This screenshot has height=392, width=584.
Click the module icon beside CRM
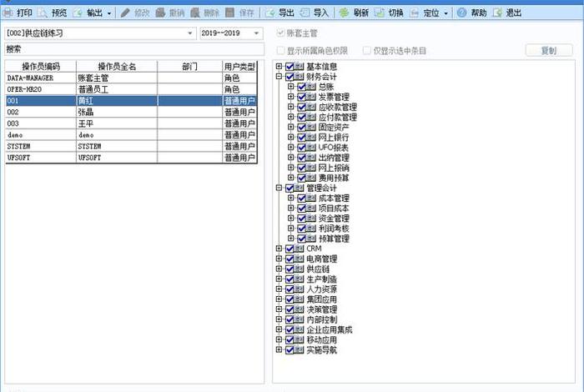click(x=299, y=249)
